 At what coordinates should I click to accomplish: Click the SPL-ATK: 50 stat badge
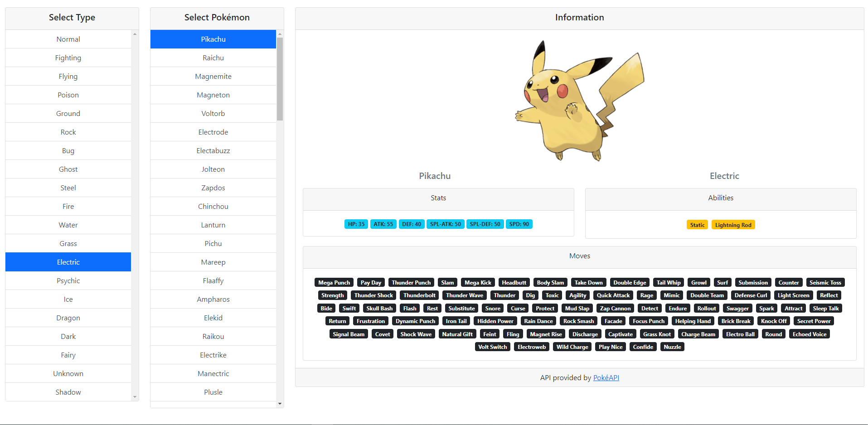445,224
